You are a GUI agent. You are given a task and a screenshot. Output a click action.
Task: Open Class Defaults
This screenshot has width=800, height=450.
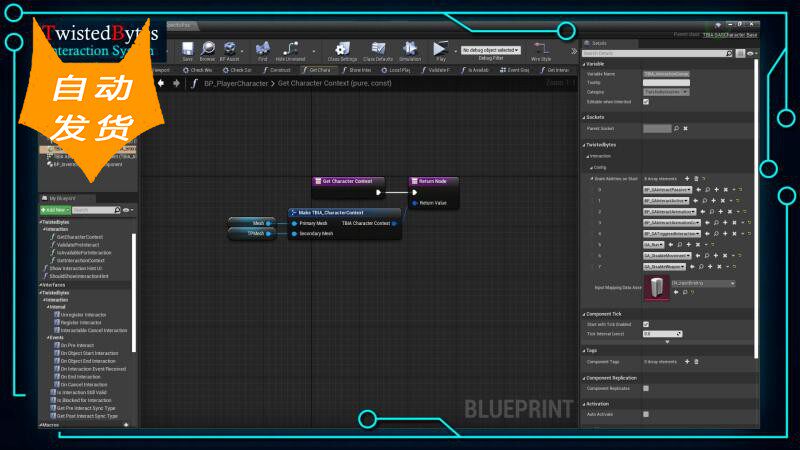point(378,52)
